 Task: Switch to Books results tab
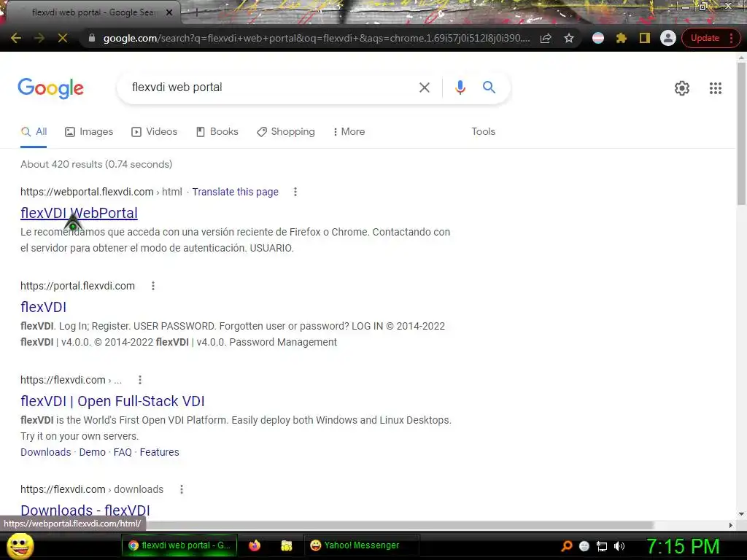pyautogui.click(x=217, y=132)
